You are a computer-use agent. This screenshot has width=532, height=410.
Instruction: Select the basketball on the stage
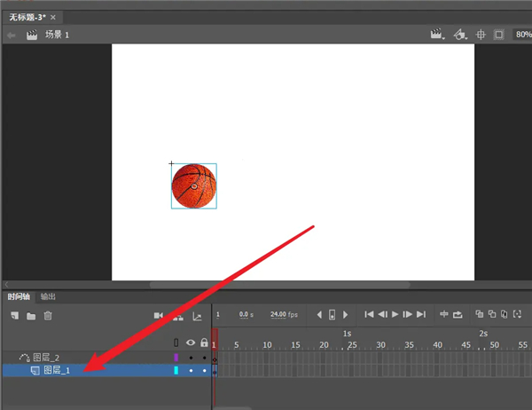193,185
